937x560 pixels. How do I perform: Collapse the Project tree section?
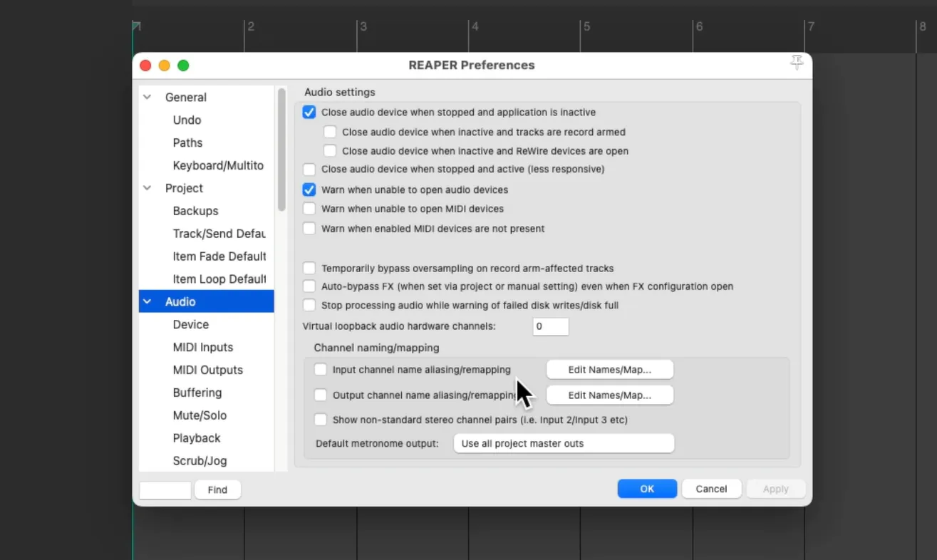147,188
